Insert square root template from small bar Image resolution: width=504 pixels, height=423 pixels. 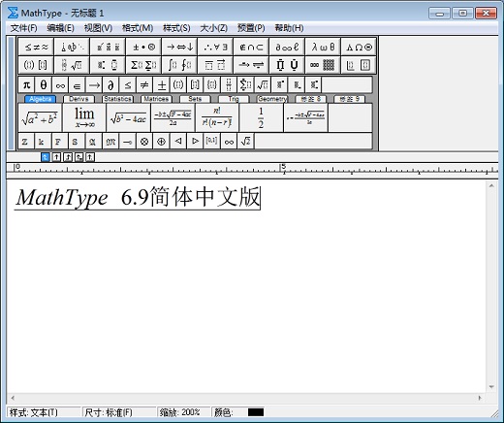pos(263,85)
